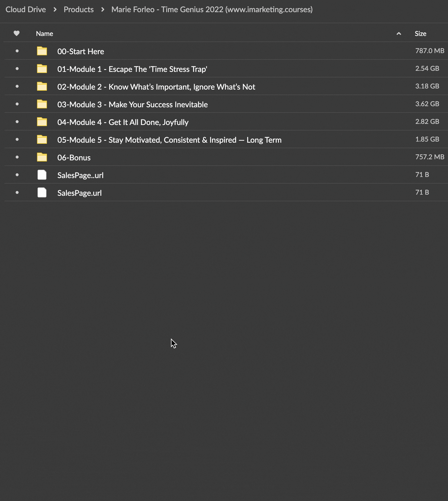Viewport: 448px width, 501px height.
Task: Click file icon for SalesPage.url
Action: pyautogui.click(x=42, y=193)
